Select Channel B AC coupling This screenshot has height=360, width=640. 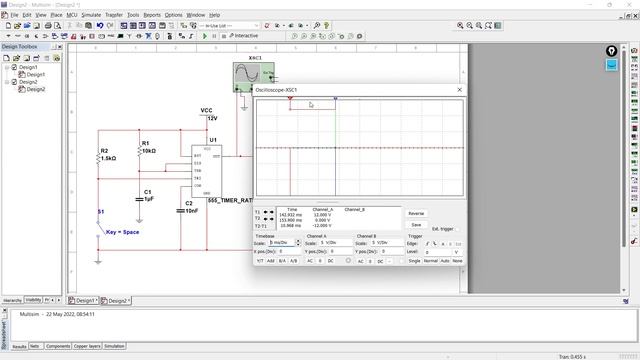click(x=360, y=261)
